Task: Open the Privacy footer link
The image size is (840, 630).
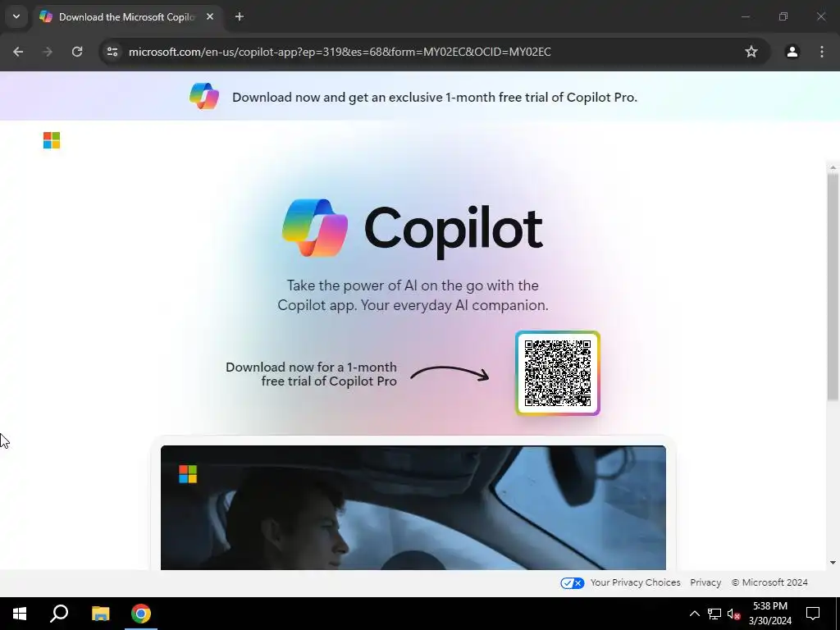Action: point(705,583)
